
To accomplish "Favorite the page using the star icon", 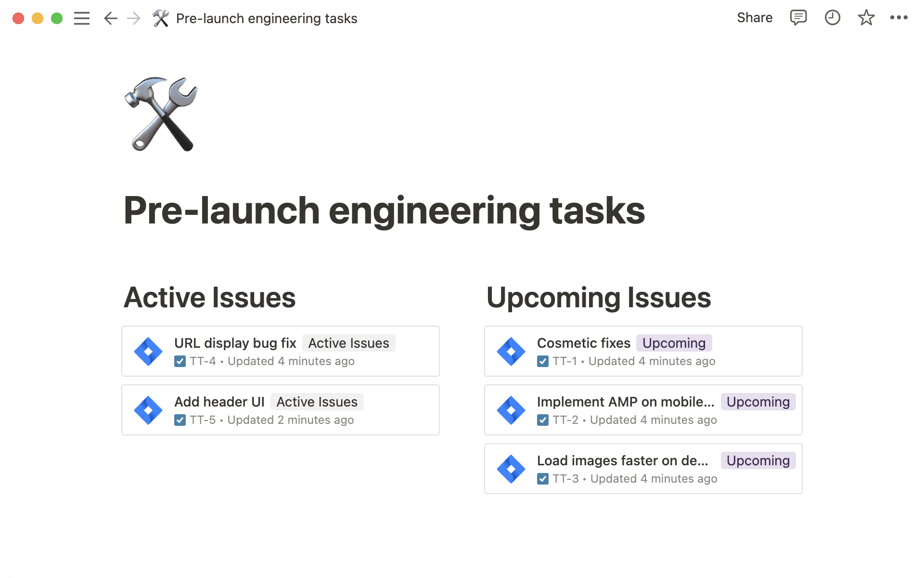I will (866, 18).
